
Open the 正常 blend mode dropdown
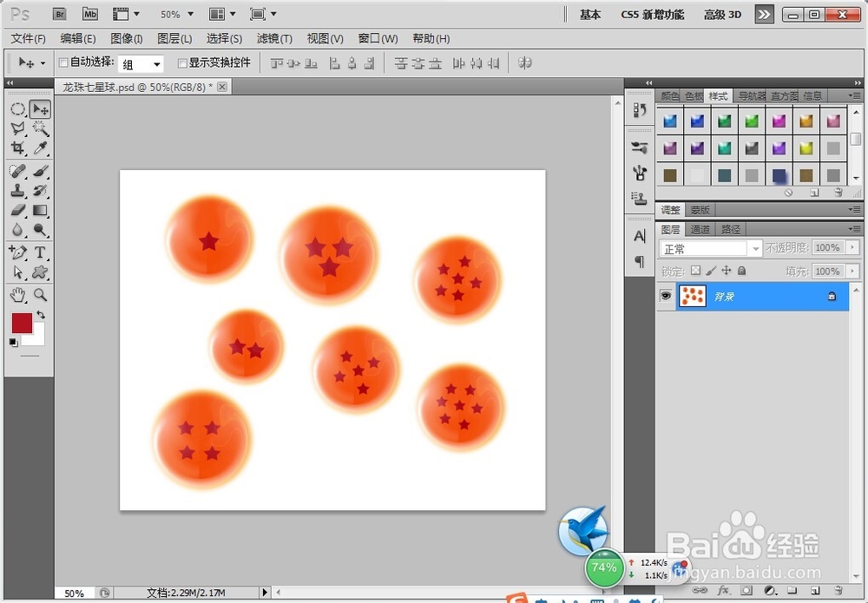pos(712,248)
